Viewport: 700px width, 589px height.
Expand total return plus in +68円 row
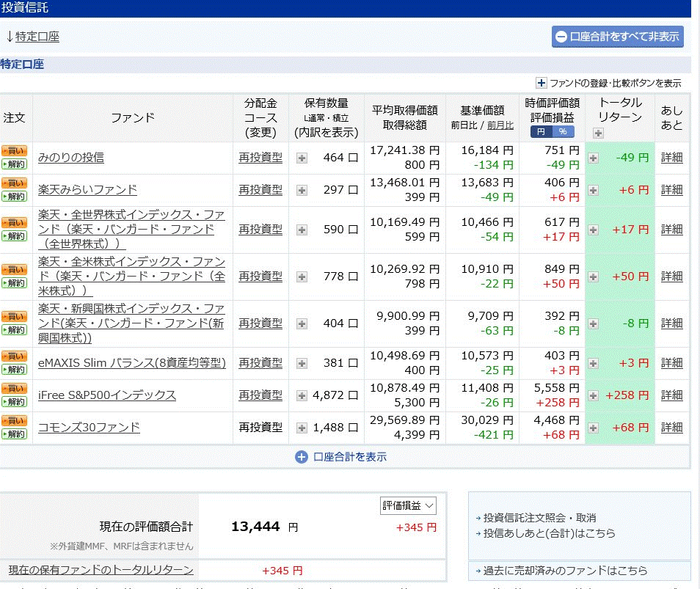point(593,428)
